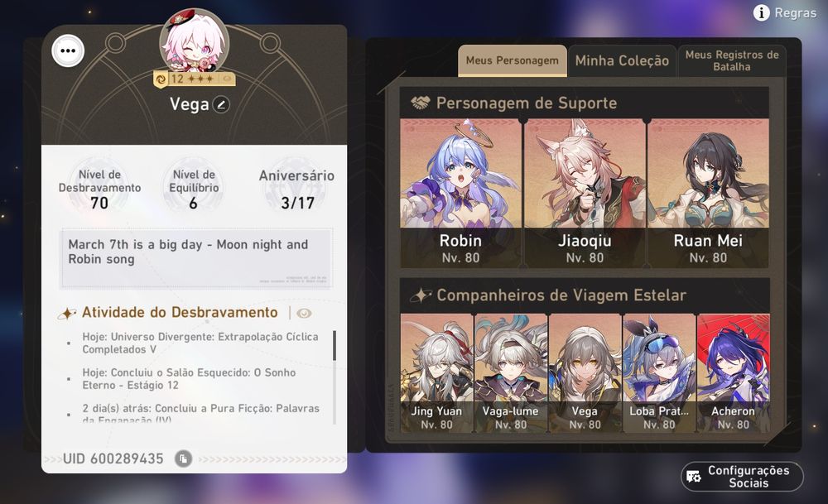This screenshot has width=828, height=504.
Task: Select Acheron companion thumbnail
Action: pos(733,373)
